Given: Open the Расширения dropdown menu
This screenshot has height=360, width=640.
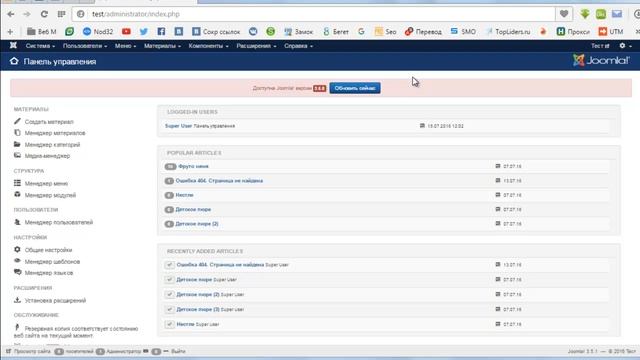Looking at the screenshot, I should 256,46.
